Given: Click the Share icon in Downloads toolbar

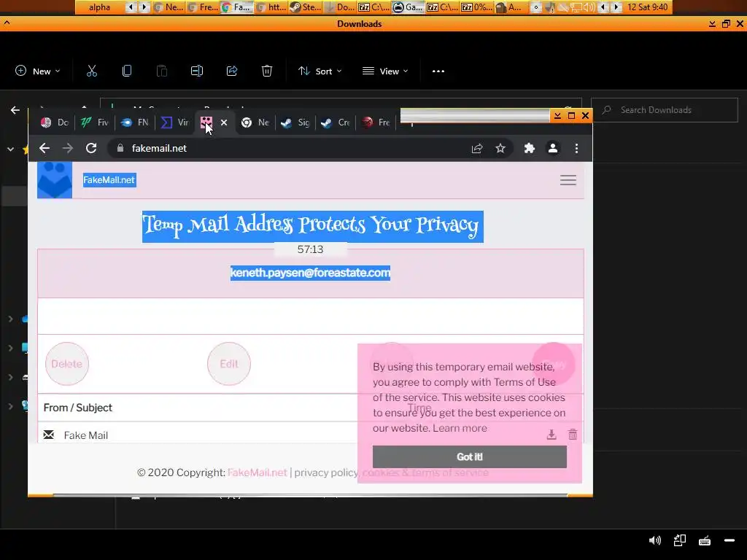Looking at the screenshot, I should click(x=232, y=71).
